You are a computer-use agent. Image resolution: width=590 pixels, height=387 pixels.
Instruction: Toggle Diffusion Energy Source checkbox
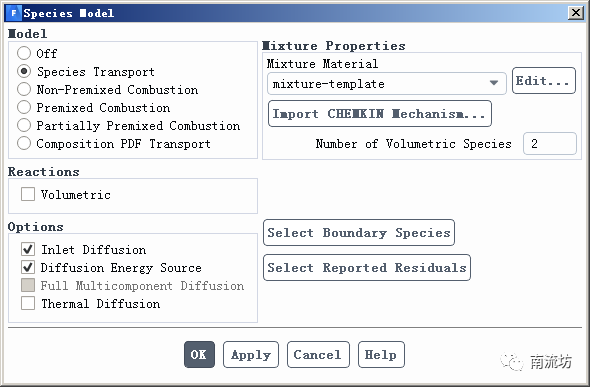28,267
